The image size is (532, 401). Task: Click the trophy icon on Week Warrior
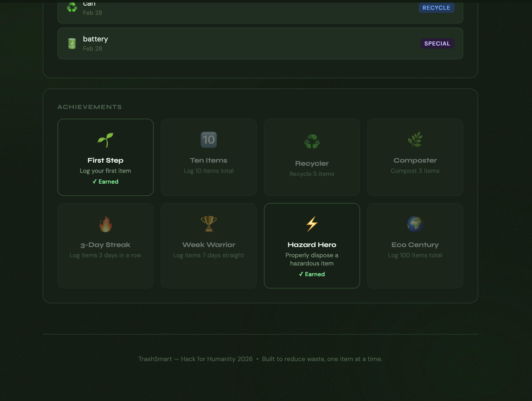pos(209,224)
